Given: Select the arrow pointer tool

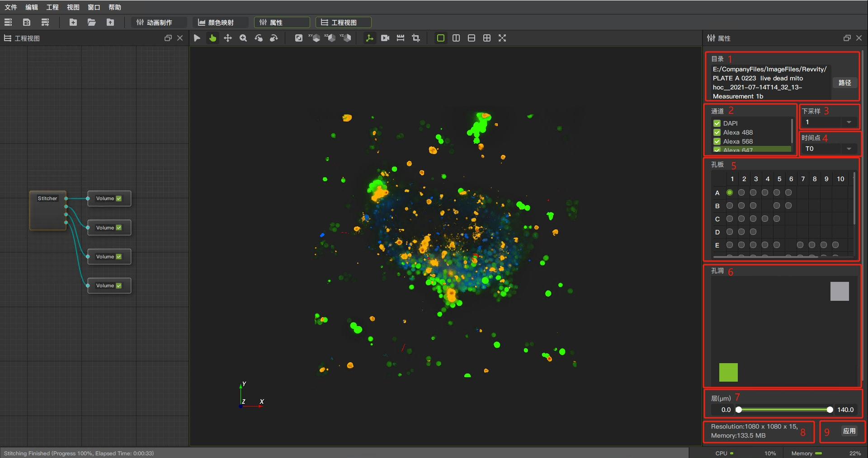Looking at the screenshot, I should (x=197, y=38).
